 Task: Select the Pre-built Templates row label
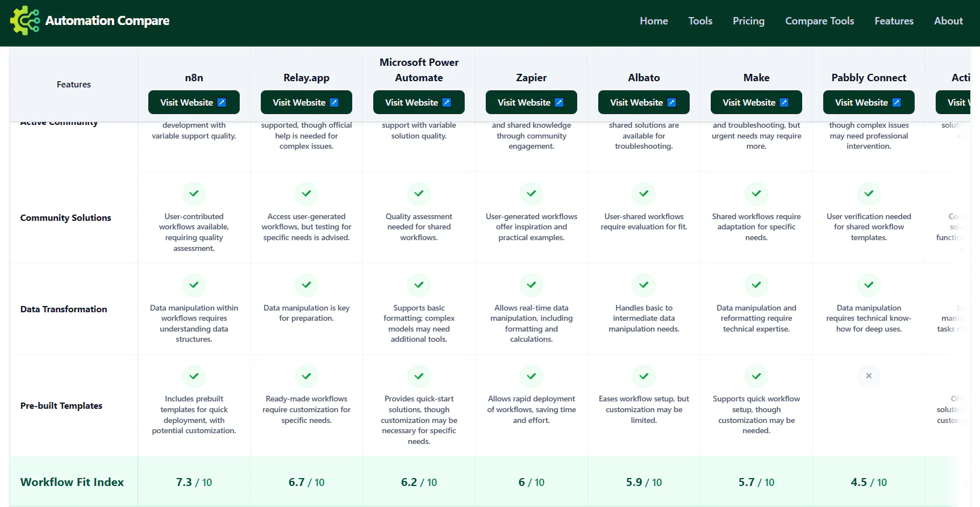tap(61, 406)
